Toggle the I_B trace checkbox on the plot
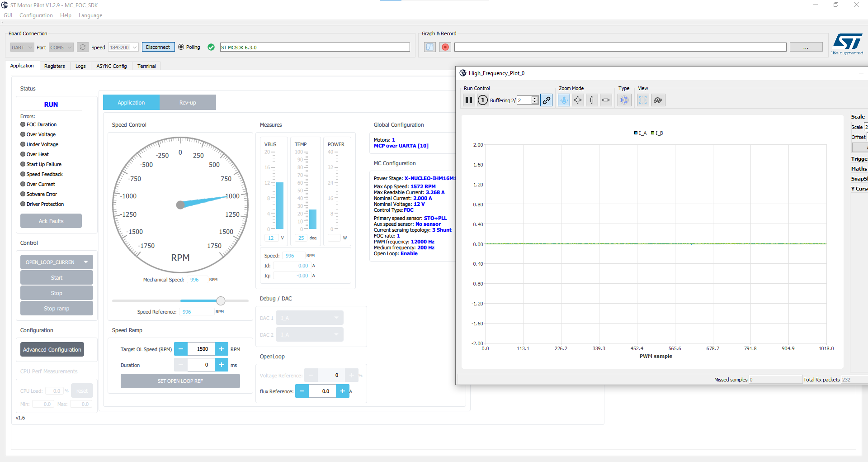The height and width of the screenshot is (462, 868). click(x=653, y=133)
